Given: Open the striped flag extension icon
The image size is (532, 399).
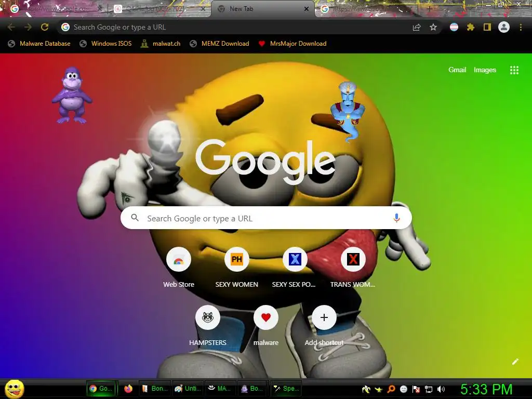Looking at the screenshot, I should [454, 27].
